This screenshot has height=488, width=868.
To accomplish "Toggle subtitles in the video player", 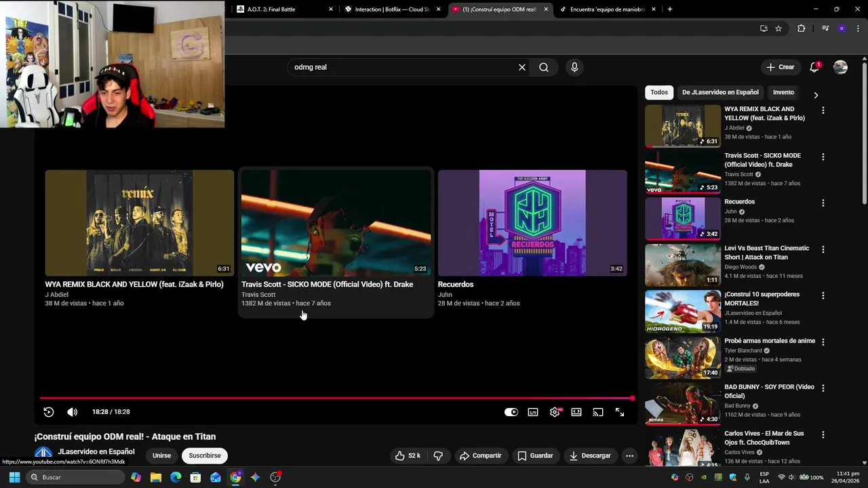I will point(533,412).
